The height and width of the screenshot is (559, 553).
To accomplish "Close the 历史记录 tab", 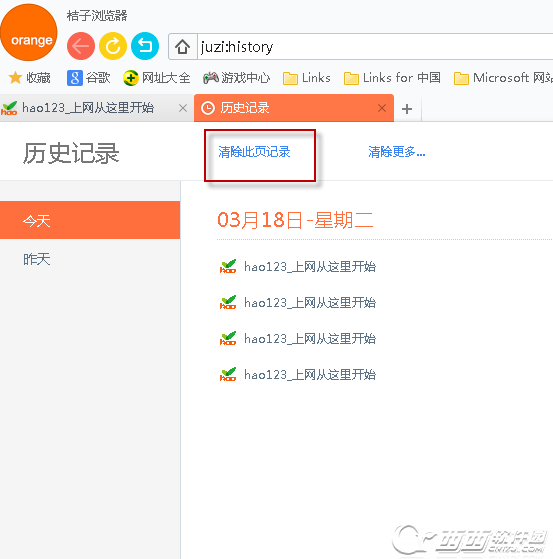I will (x=382, y=108).
